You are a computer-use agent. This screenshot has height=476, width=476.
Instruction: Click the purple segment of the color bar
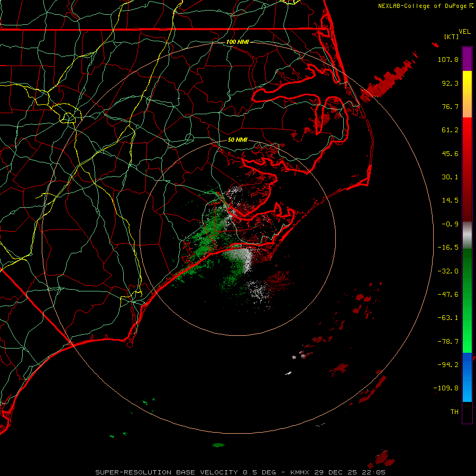coord(467,59)
